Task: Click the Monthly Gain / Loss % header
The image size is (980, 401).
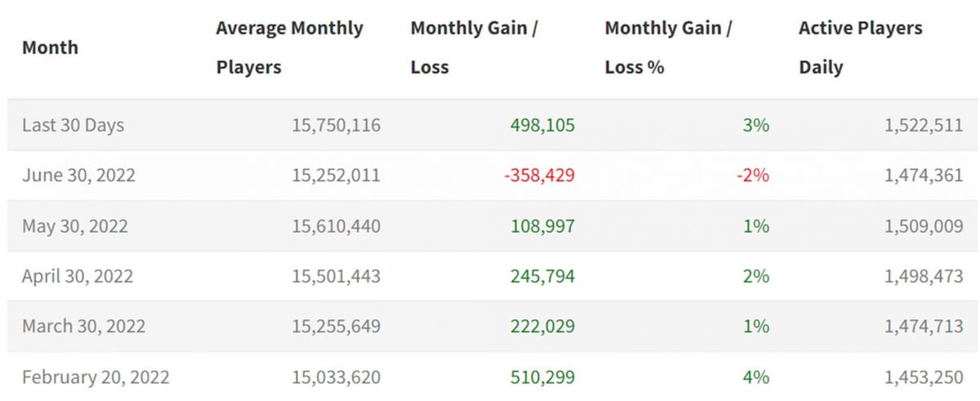Action: click(x=669, y=47)
